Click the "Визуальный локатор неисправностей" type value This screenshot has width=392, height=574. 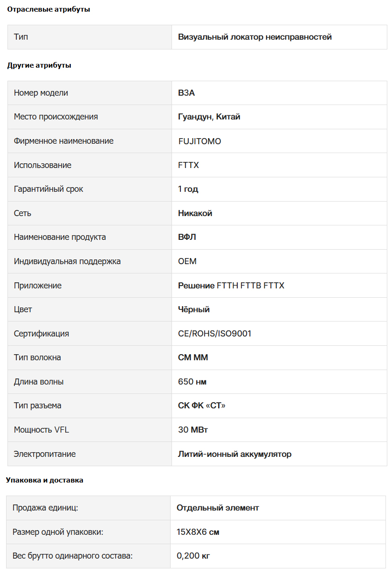(x=254, y=37)
